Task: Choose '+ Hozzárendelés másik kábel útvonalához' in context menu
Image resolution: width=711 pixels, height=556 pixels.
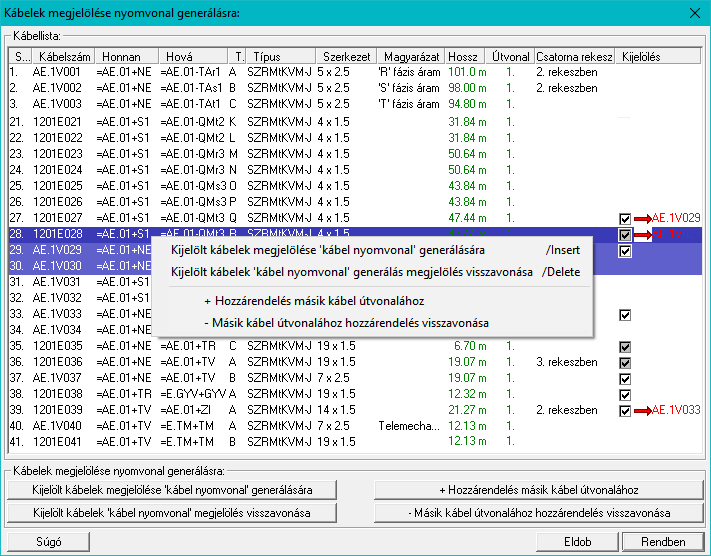Action: [372, 301]
